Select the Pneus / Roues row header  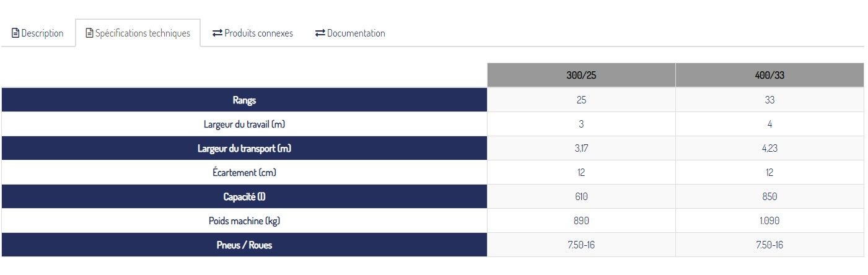coord(244,245)
